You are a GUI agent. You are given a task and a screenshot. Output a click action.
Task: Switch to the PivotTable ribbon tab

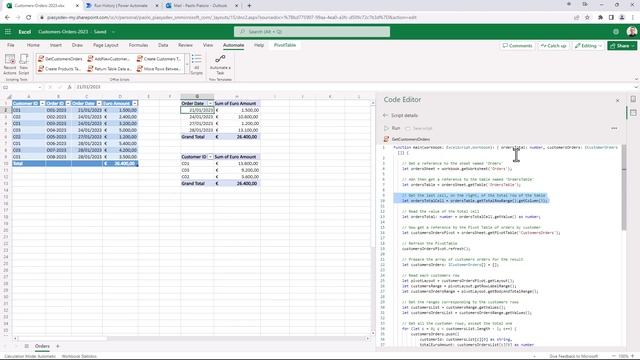285,45
